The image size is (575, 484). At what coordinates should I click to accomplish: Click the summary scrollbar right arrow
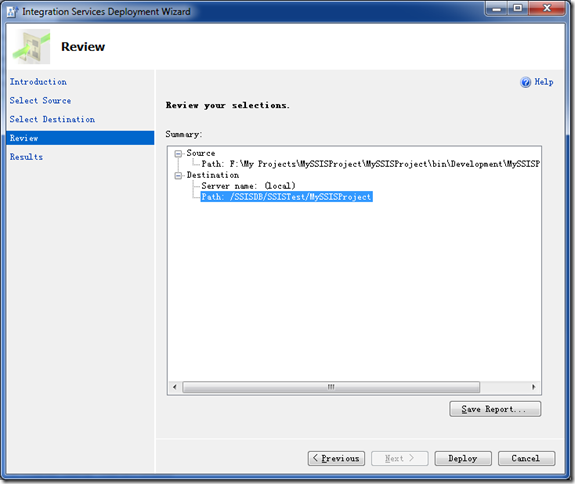pos(534,387)
